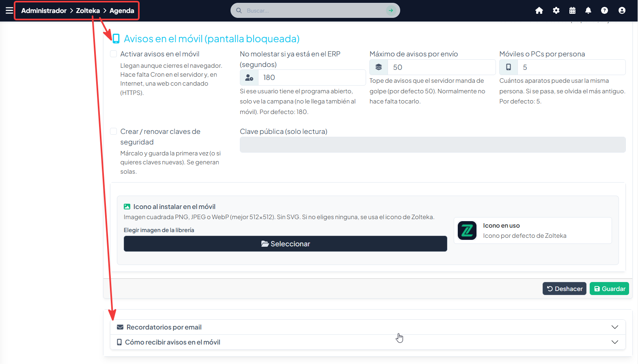638x364 pixels.
Task: Click the phone icon for Cómo recibir avisos
Action: pyautogui.click(x=119, y=342)
